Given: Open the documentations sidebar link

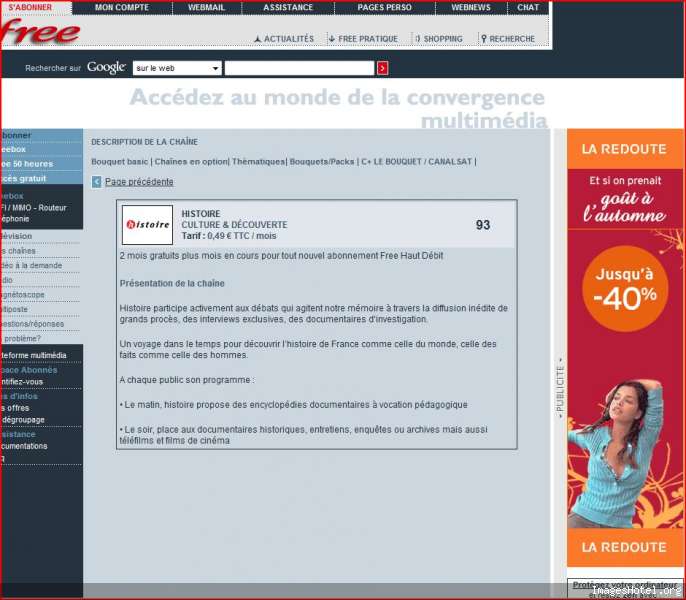Looking at the screenshot, I should [24, 446].
